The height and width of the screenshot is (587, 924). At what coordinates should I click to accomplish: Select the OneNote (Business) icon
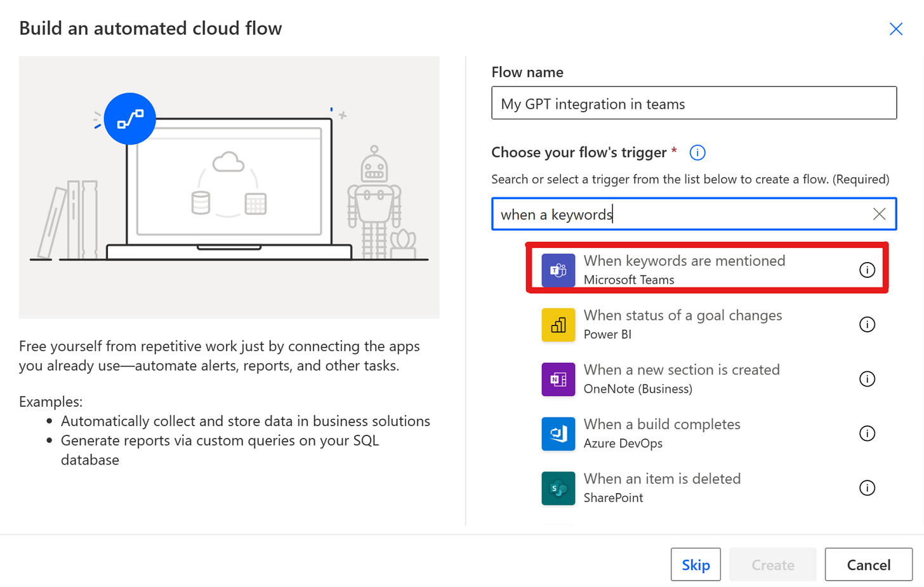(x=558, y=379)
